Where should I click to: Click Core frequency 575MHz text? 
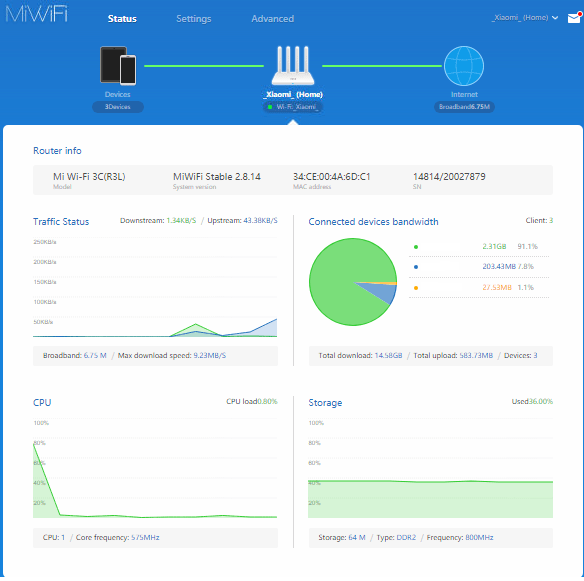pos(117,537)
